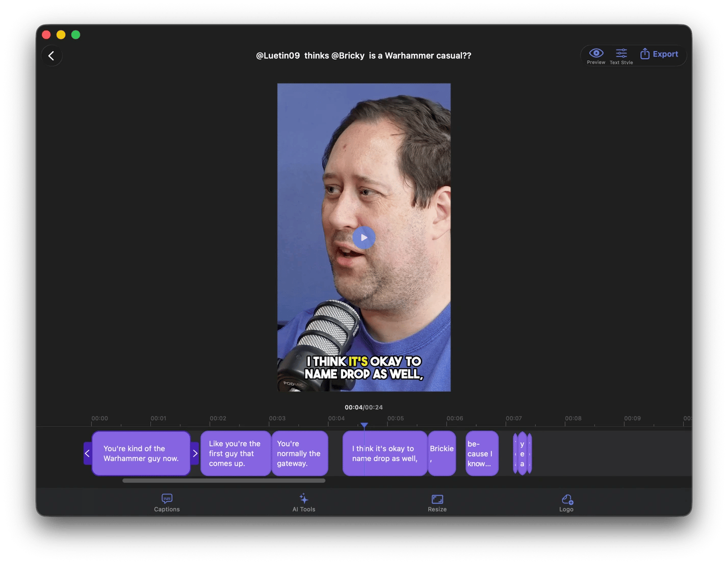Select the narrow "yea" caption clip
Image resolution: width=728 pixels, height=564 pixels.
click(522, 453)
